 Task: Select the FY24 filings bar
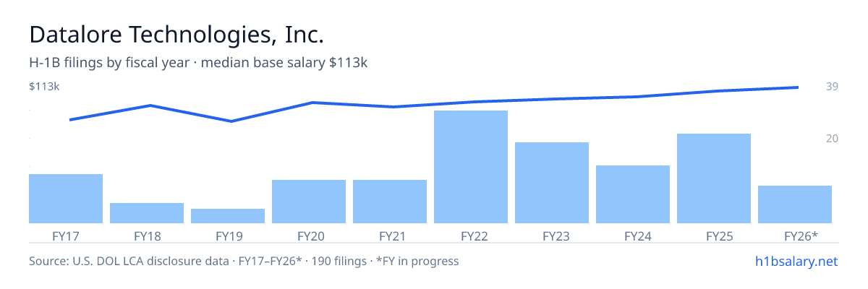click(633, 194)
